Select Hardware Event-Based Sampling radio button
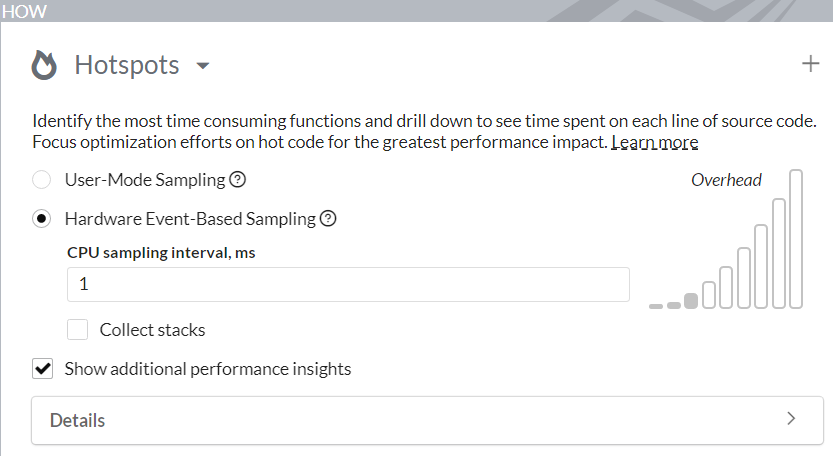This screenshot has height=456, width=833. [42, 218]
